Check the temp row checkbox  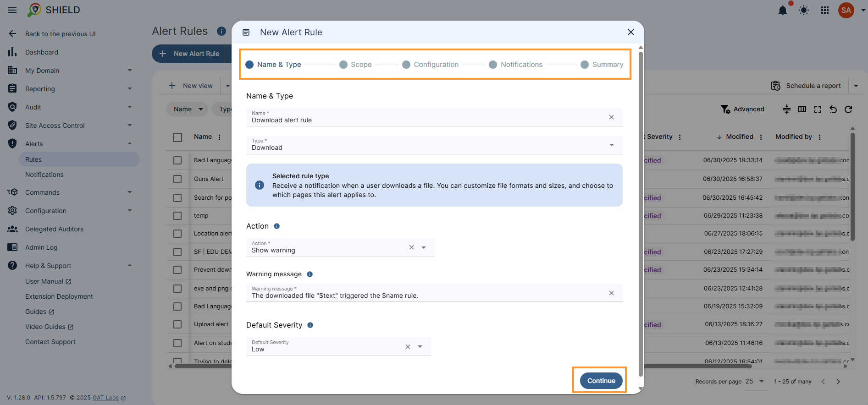(x=177, y=216)
